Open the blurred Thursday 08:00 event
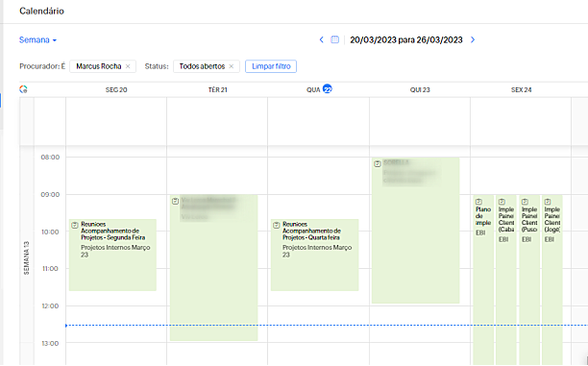 (415, 231)
